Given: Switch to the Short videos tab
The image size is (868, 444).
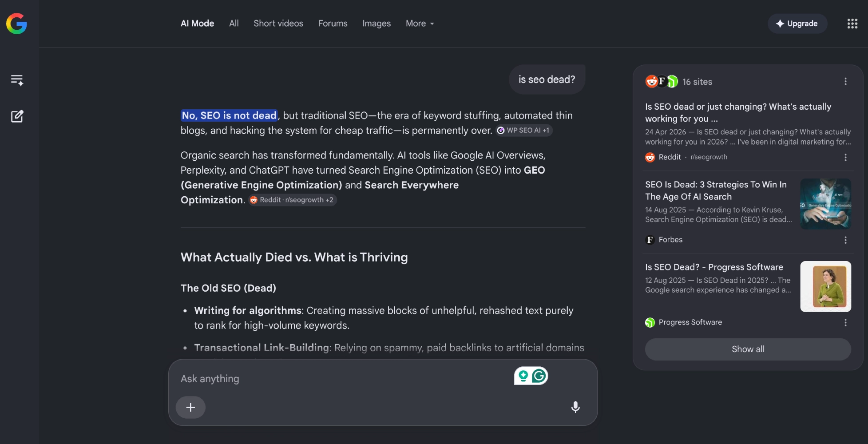Looking at the screenshot, I should pos(278,24).
